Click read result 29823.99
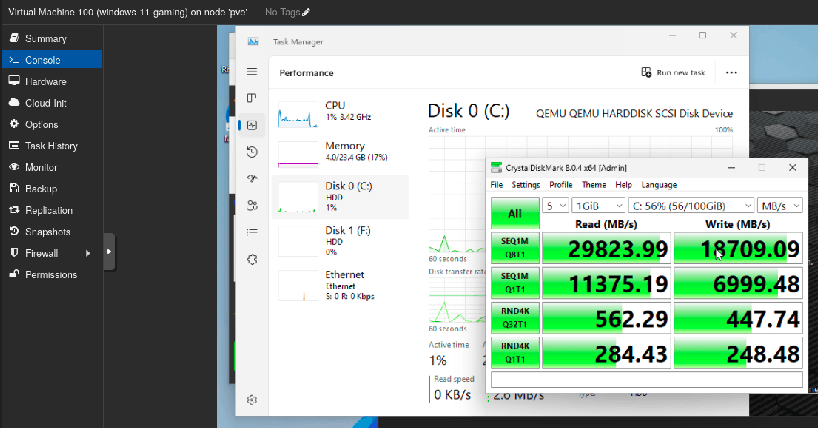This screenshot has height=428, width=818. pyautogui.click(x=606, y=248)
